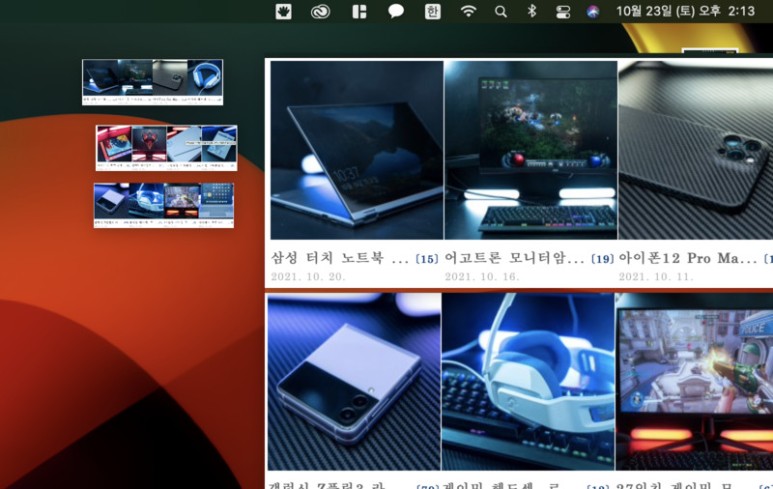Image resolution: width=773 pixels, height=489 pixels.
Task: Select the desktop screenshot with the red-toned images
Action: coord(167,148)
